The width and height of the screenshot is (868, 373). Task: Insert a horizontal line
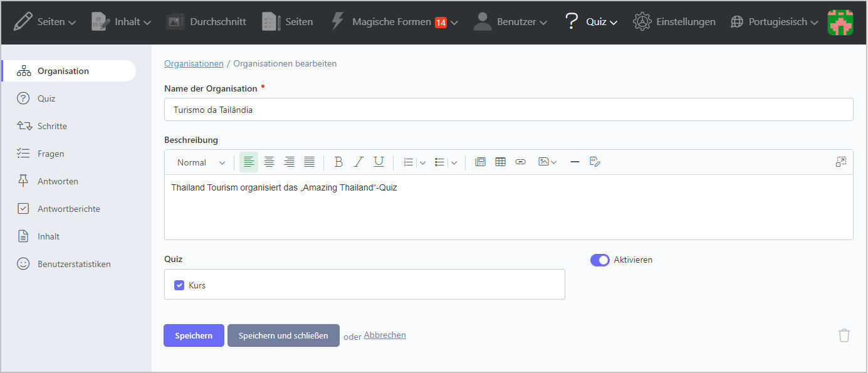(575, 162)
